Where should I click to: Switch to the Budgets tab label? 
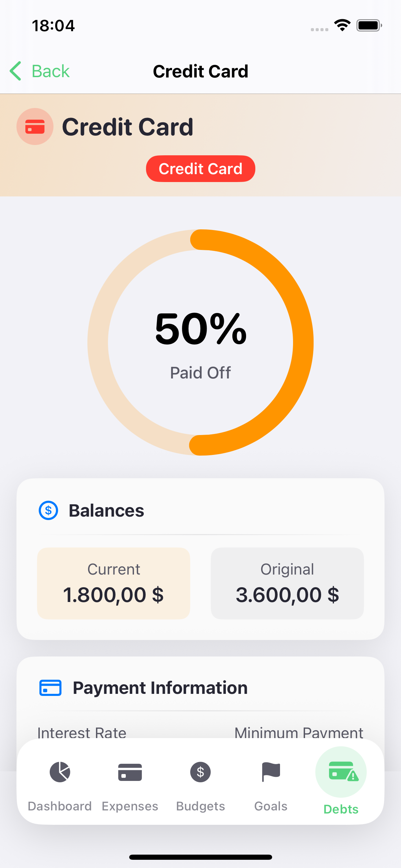click(200, 806)
